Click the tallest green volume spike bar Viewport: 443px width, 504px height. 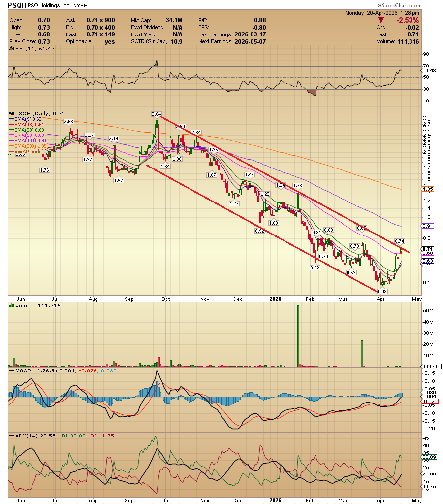(x=298, y=336)
